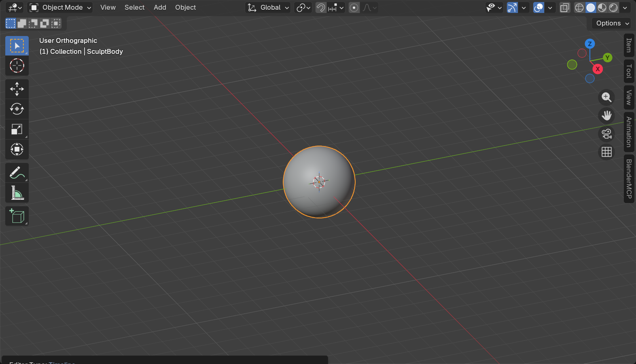Open the Animation sidebar tab
The width and height of the screenshot is (636, 364).
click(629, 132)
